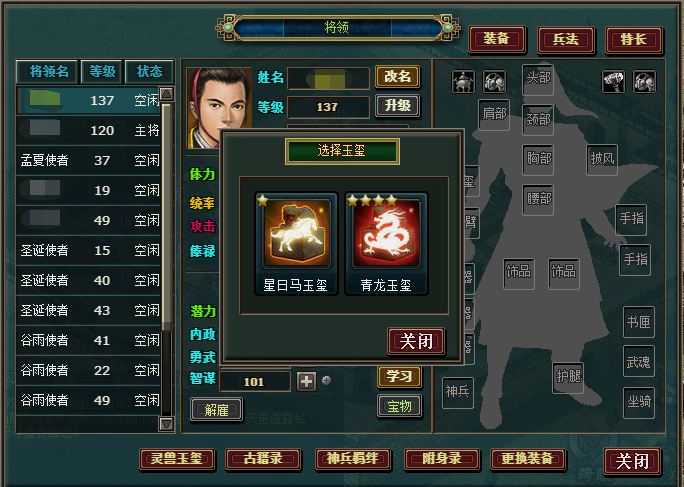Screen dimensions: 684x487
Task: Switch to the 兵法 tab
Action: pos(565,40)
